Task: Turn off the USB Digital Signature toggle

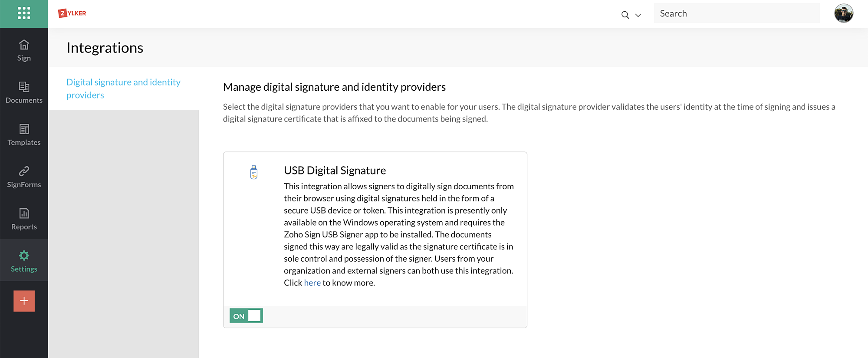Action: (x=246, y=315)
